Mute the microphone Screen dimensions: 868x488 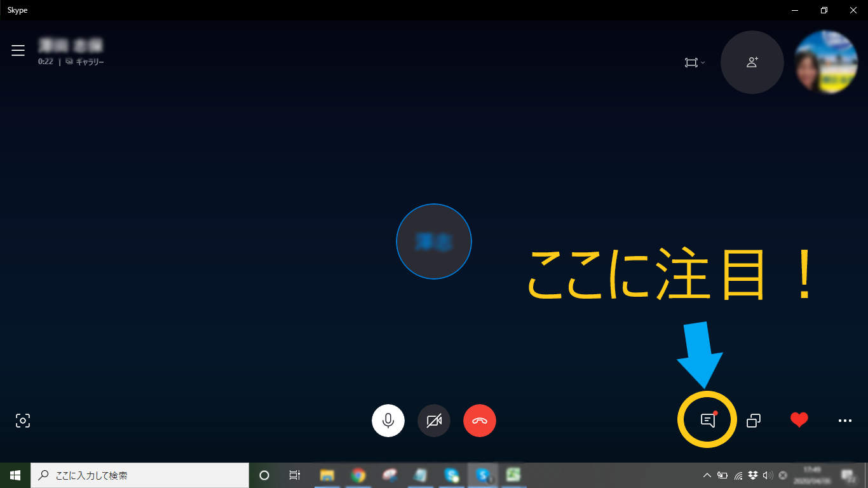[x=388, y=421]
